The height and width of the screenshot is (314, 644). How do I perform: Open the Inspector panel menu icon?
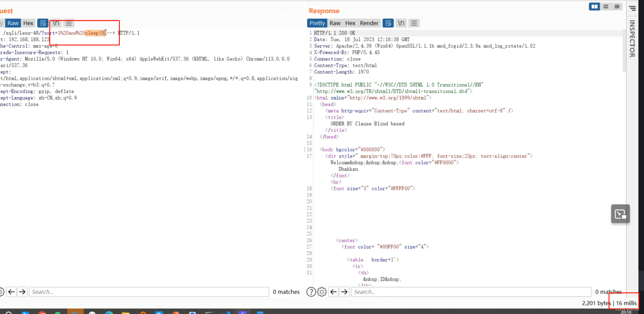(x=632, y=8)
